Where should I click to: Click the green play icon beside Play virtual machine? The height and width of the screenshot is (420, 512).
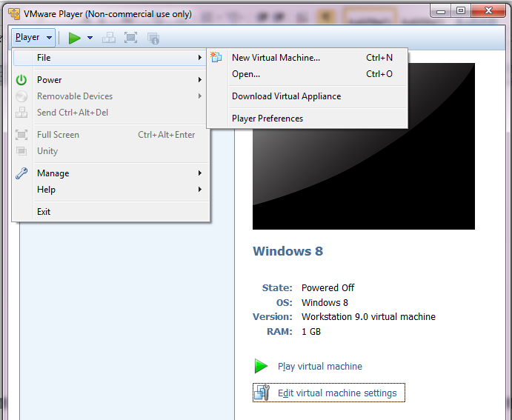pos(261,366)
